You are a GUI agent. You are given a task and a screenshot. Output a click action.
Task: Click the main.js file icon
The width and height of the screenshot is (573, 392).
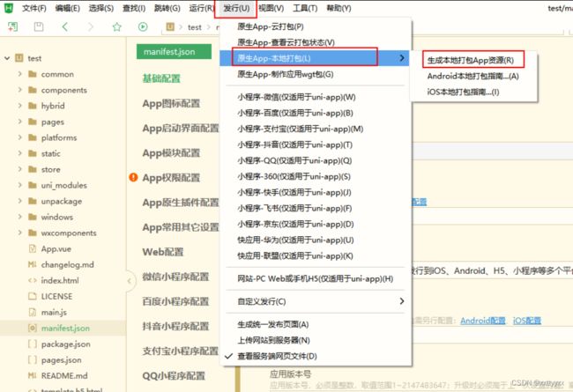(33, 313)
